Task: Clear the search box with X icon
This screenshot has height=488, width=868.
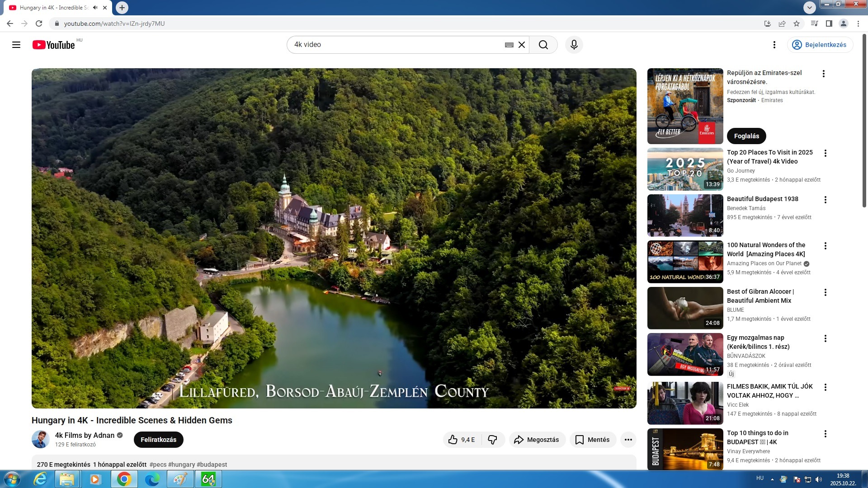Action: pos(522,45)
